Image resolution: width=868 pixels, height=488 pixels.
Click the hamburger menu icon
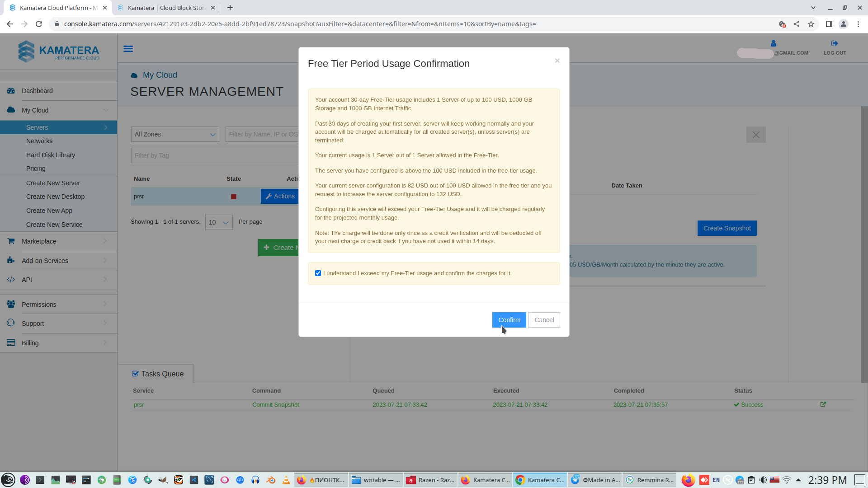(128, 49)
